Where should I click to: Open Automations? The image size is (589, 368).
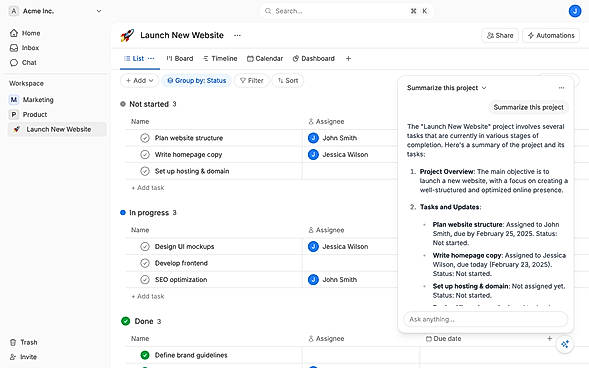point(551,35)
